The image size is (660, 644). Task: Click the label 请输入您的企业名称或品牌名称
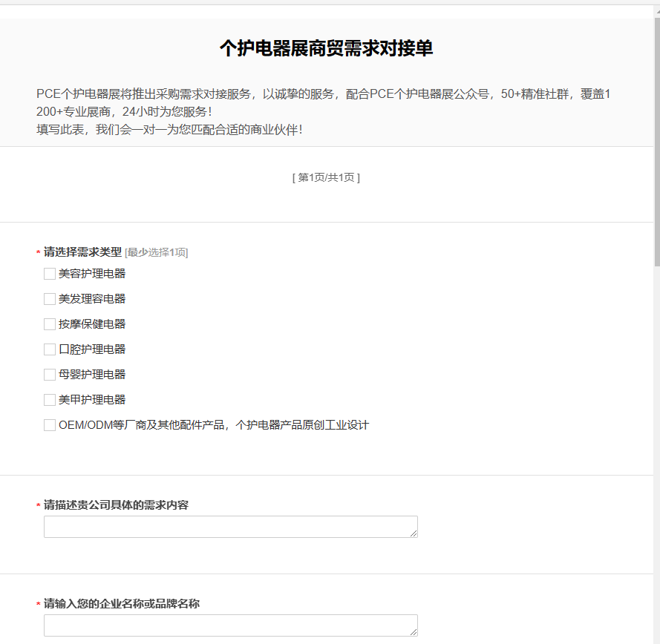pos(122,604)
